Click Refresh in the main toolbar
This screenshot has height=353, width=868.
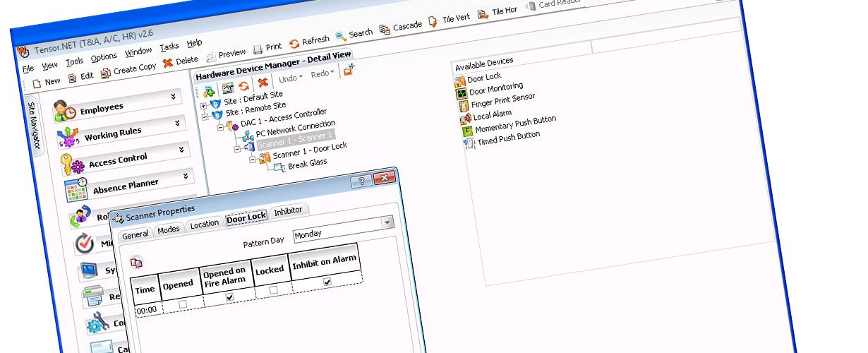(x=309, y=42)
